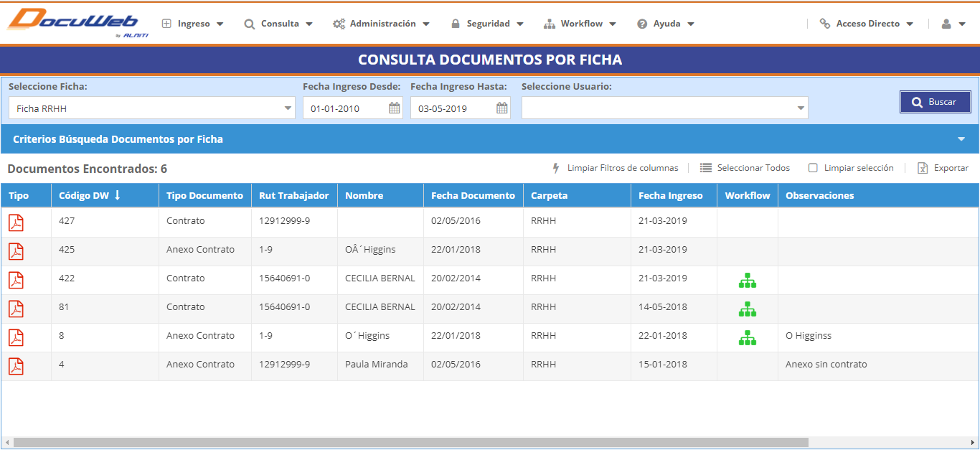Viewport: 980px width, 450px height.
Task: Click Limpiar Filtros de columnas
Action: pyautogui.click(x=615, y=168)
